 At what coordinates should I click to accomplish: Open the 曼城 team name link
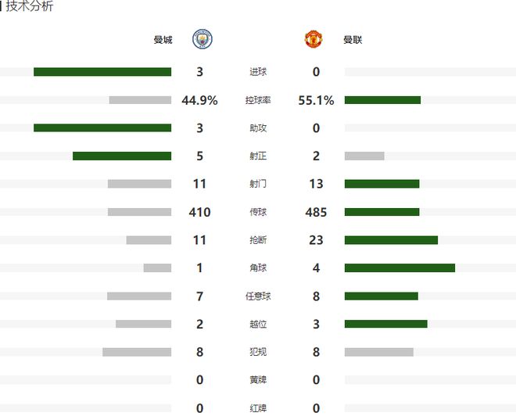point(163,40)
